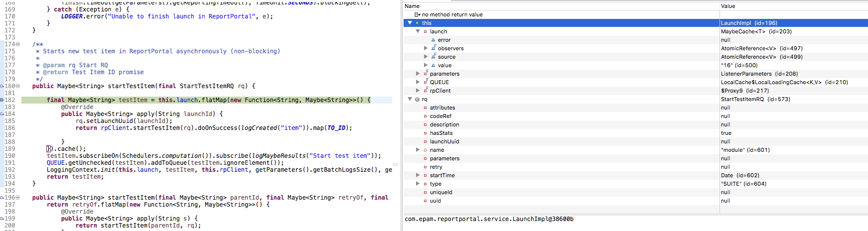Click the value 'LaunchImpl (id=196)'
This screenshot has width=868, height=231.
tap(749, 23)
